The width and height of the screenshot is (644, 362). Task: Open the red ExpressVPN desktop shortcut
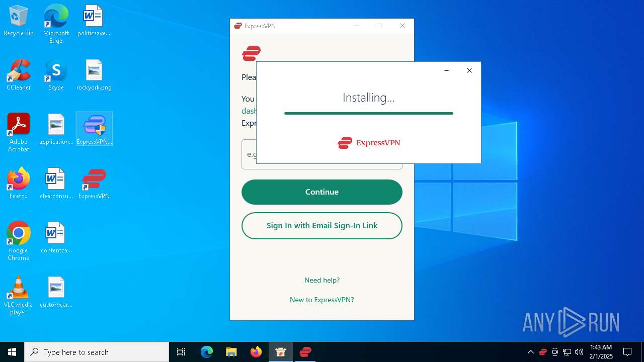pos(94,184)
